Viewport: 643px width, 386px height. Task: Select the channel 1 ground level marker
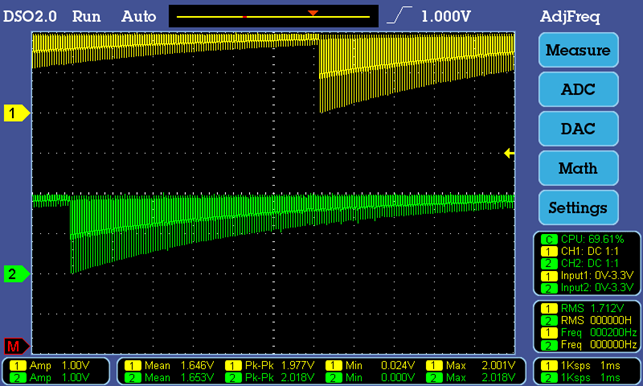(x=16, y=113)
